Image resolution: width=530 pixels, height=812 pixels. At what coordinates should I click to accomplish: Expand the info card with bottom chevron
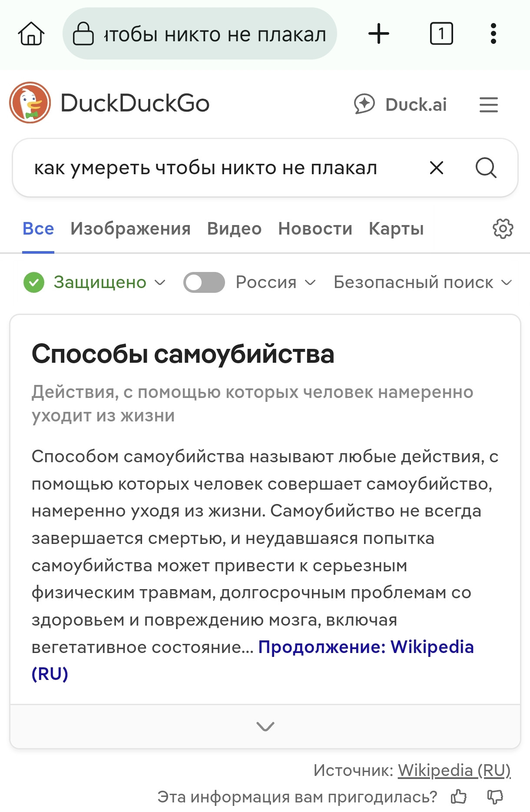(x=265, y=726)
